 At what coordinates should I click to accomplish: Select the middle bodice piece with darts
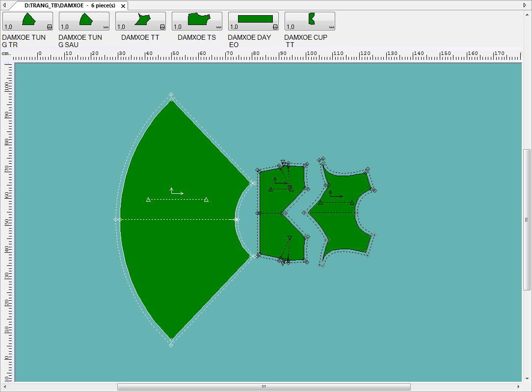pyautogui.click(x=270, y=231)
